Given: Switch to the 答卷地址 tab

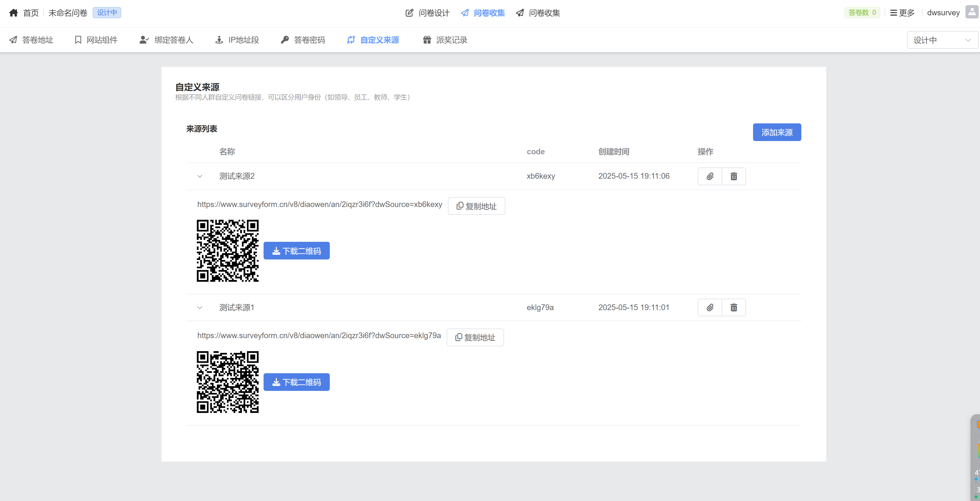Looking at the screenshot, I should pos(31,40).
